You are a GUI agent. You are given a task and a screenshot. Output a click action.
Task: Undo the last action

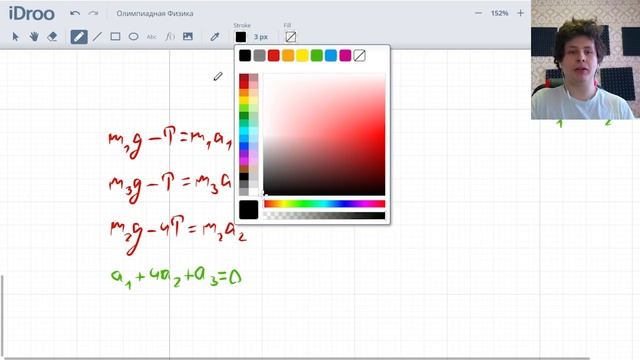pos(75,13)
